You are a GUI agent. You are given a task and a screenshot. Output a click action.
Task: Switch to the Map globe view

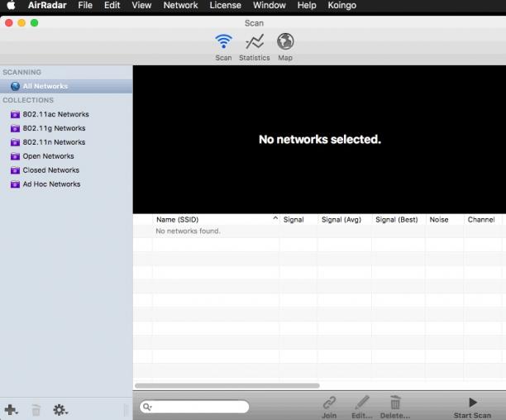click(285, 41)
